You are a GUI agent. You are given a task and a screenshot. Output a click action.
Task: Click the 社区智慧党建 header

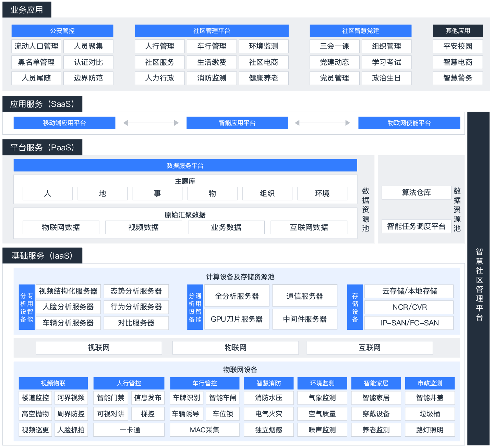(361, 31)
